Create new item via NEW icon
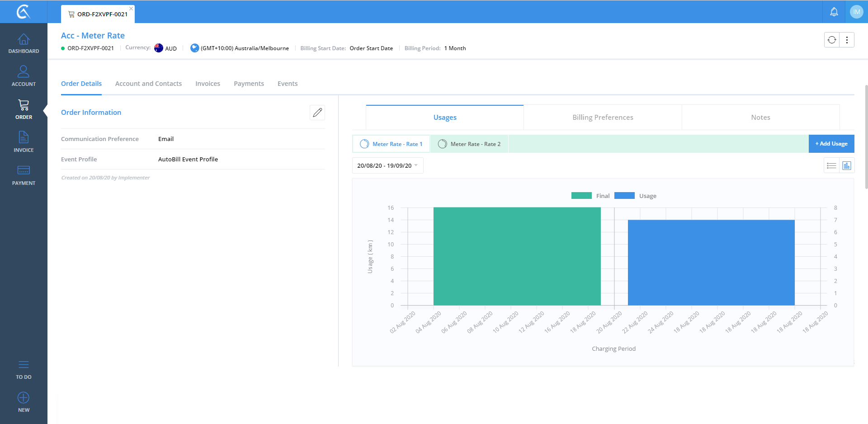This screenshot has height=424, width=868. coord(24,402)
